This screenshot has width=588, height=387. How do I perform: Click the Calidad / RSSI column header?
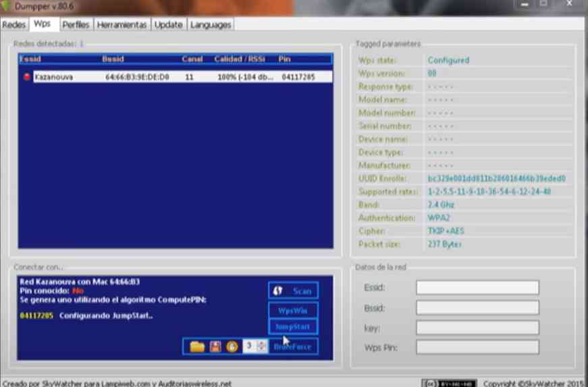point(239,59)
